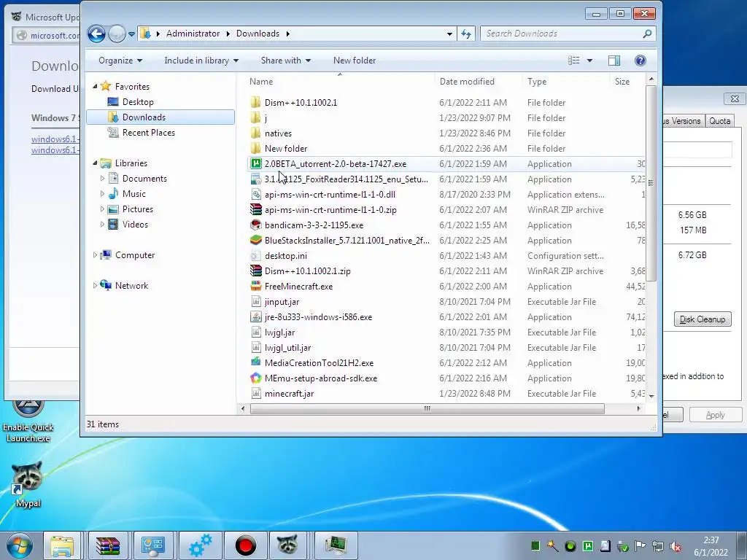Viewport: 747px width, 560px height.
Task: Open the first windows6.1 link in the browser
Action: [x=55, y=139]
